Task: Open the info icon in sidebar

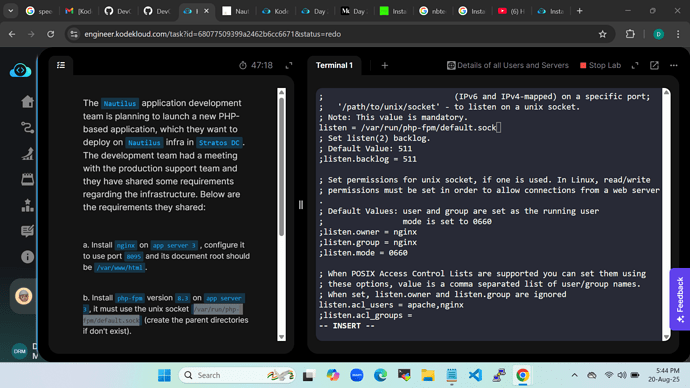Action: [27, 257]
